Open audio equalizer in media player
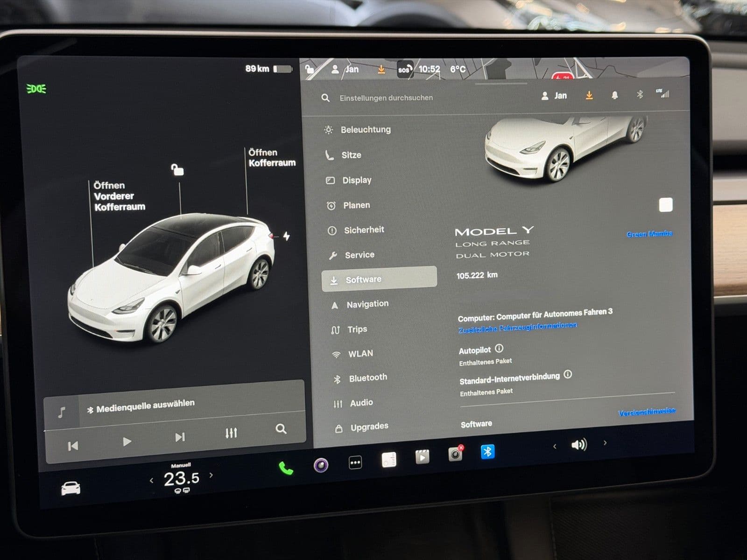The image size is (747, 560). point(231,433)
